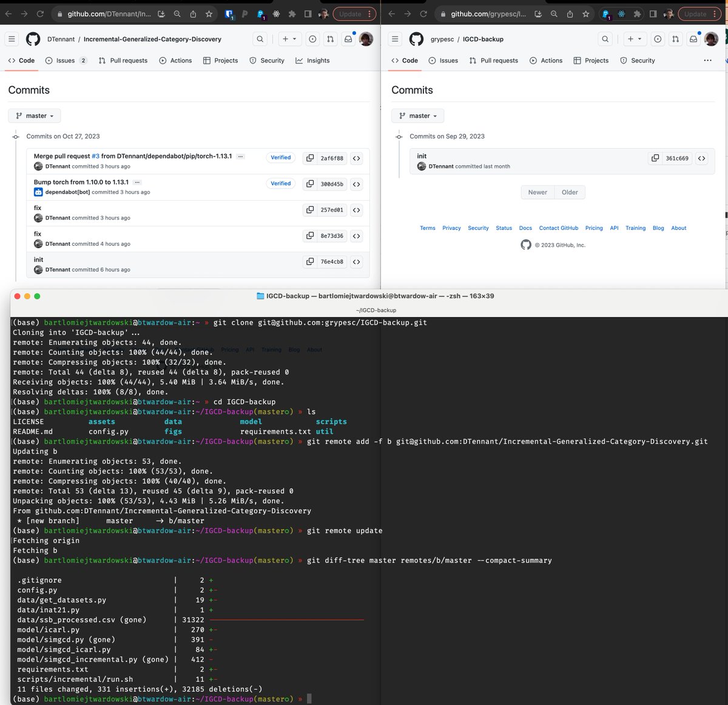
Task: Click search icon in left GitHub header
Action: click(260, 39)
